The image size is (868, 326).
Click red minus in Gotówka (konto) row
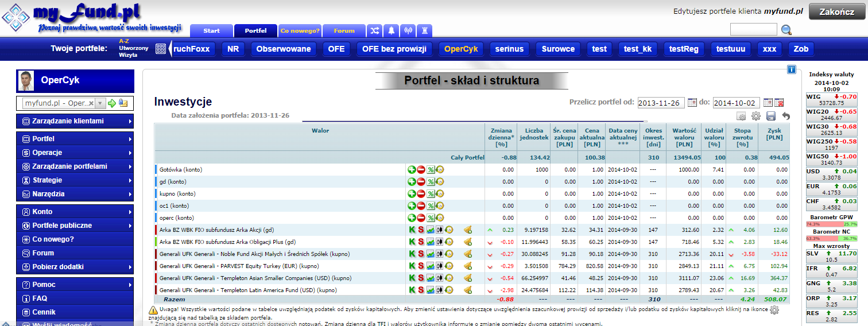coord(421,170)
